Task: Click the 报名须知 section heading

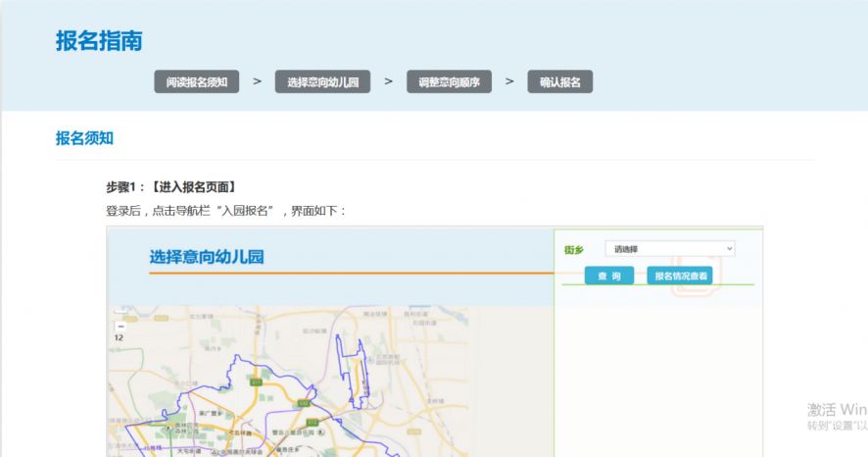Action: 84,138
